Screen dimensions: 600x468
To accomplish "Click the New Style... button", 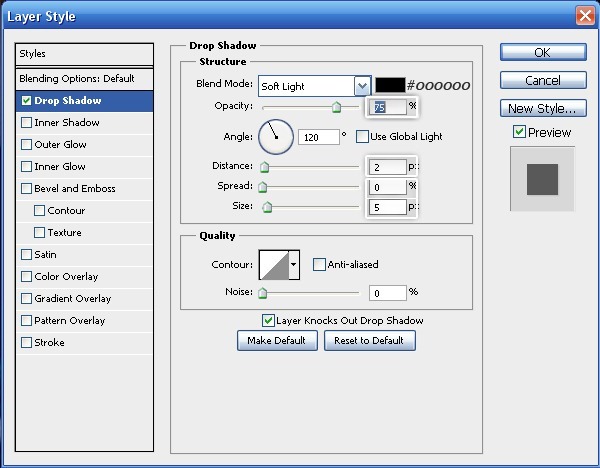I will [x=542, y=108].
